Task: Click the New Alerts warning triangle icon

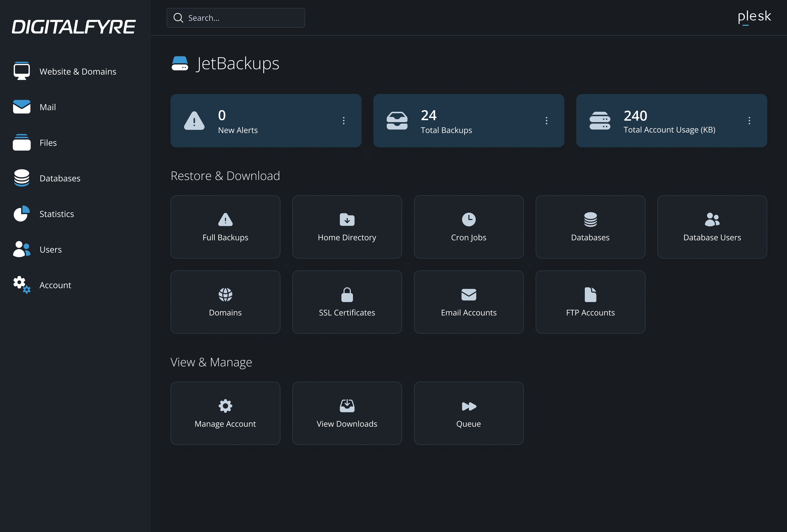Action: [194, 121]
